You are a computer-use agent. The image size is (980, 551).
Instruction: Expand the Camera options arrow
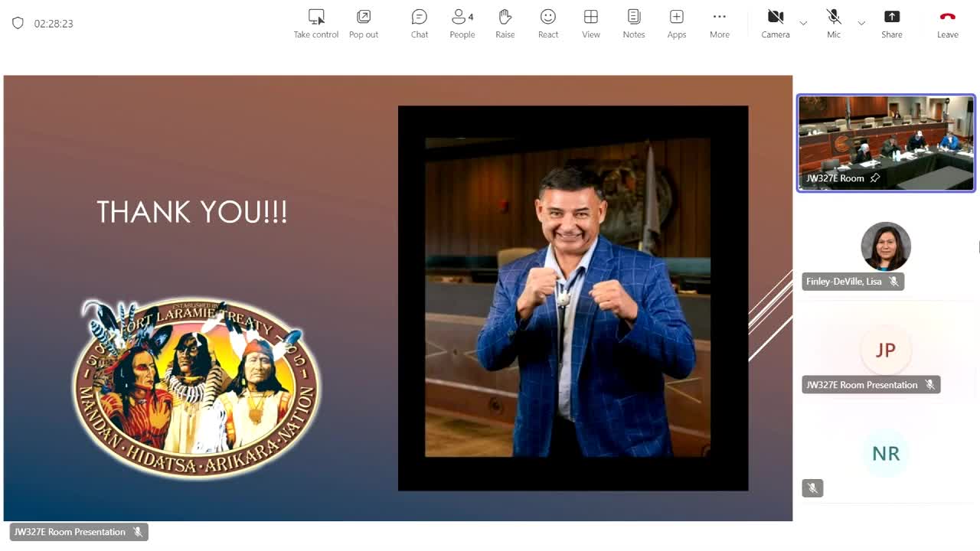803,24
